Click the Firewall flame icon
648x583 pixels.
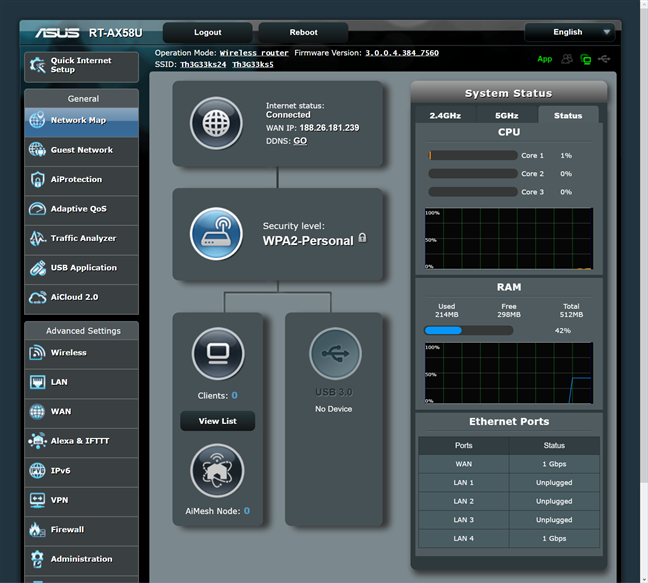pos(37,529)
